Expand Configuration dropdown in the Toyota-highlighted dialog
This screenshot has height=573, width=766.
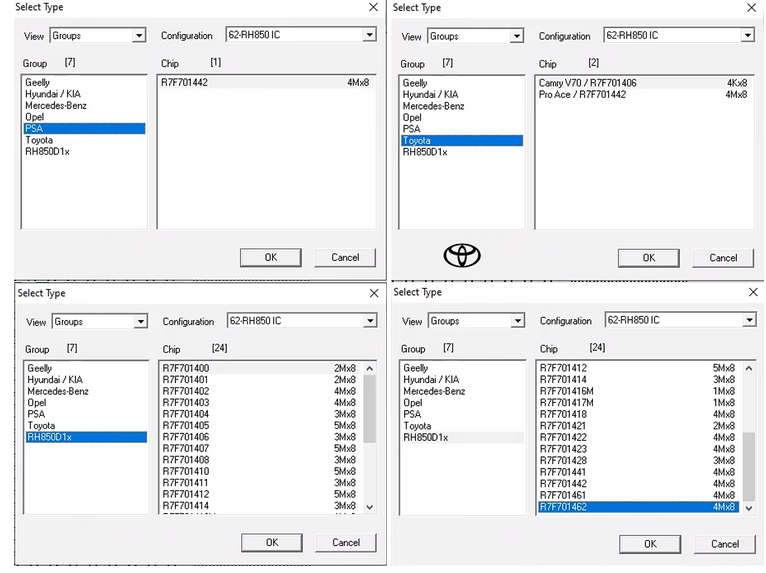pyautogui.click(x=747, y=36)
